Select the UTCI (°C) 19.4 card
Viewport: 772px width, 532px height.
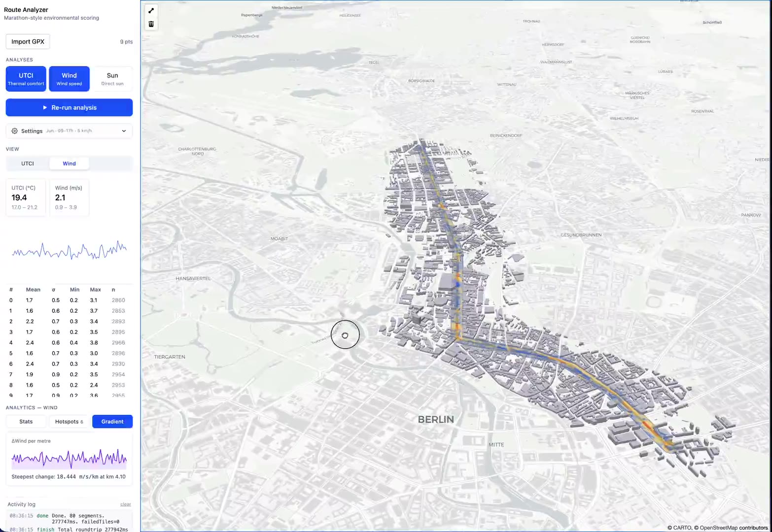click(26, 198)
